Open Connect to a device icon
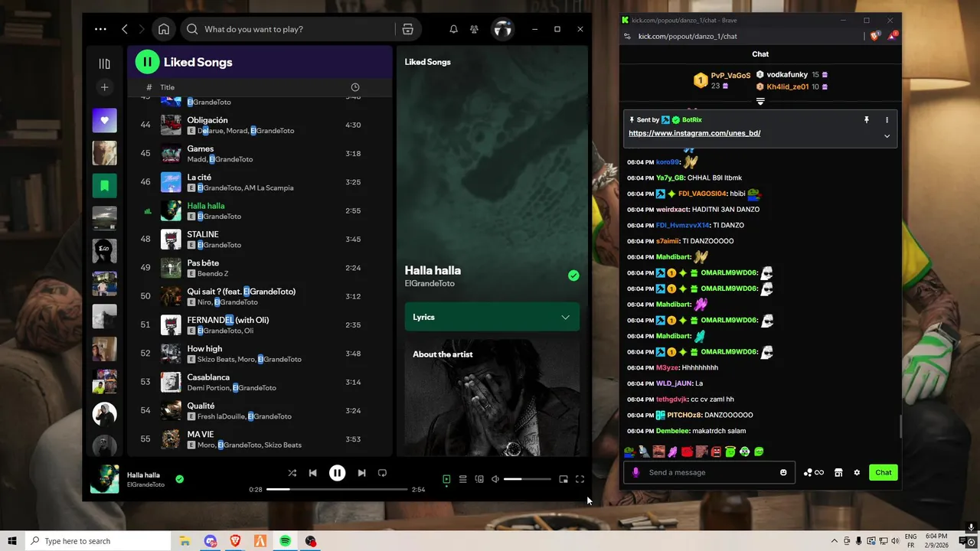Image resolution: width=980 pixels, height=551 pixels. [479, 479]
